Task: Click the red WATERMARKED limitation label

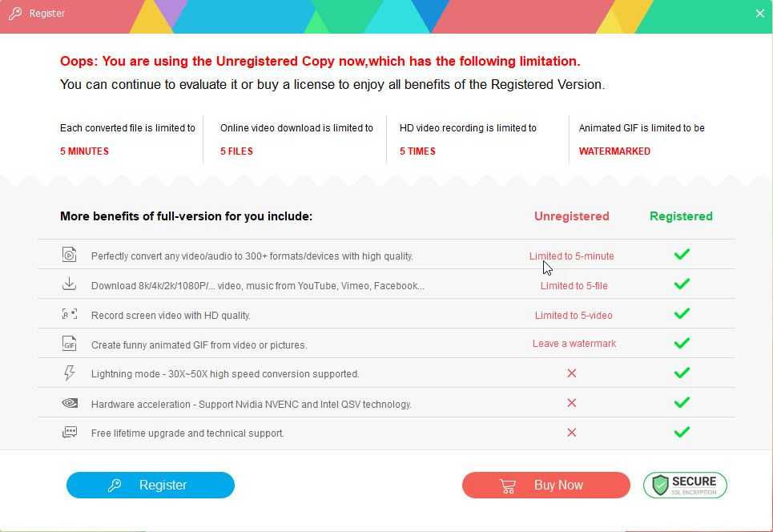Action: tap(614, 151)
